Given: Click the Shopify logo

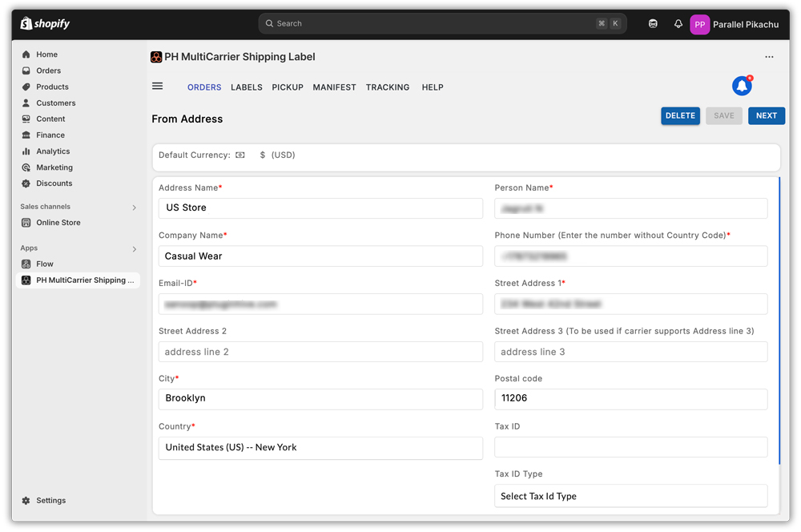Looking at the screenshot, I should pyautogui.click(x=45, y=23).
